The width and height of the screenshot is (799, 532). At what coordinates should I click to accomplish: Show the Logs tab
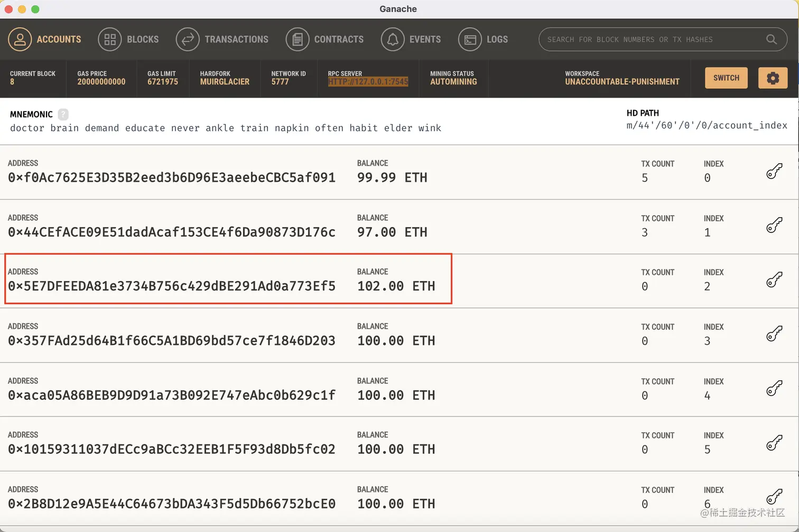[483, 40]
